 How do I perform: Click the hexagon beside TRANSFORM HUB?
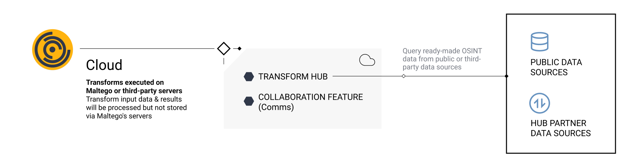coord(249,77)
